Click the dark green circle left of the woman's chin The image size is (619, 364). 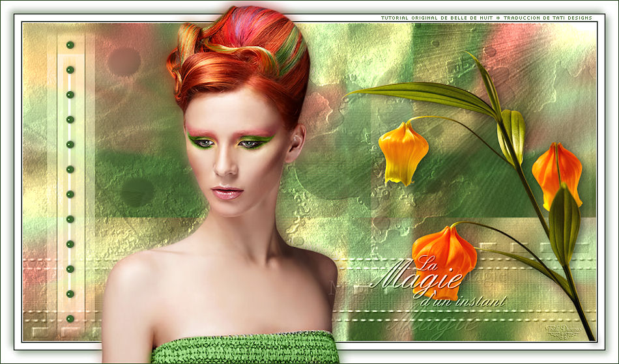137,192
